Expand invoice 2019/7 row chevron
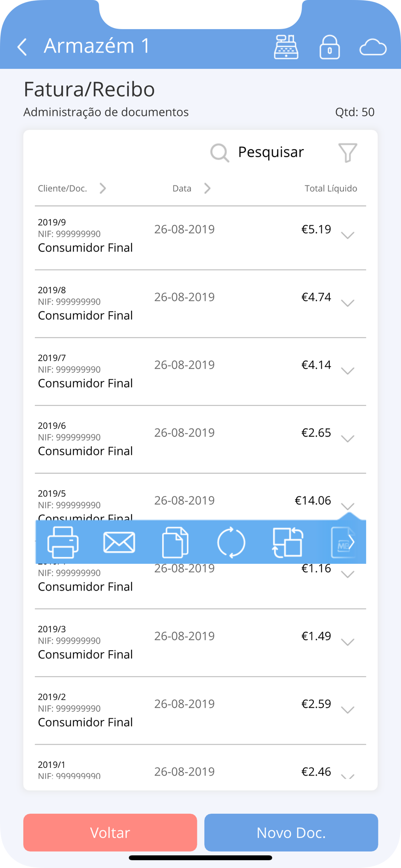This screenshot has width=401, height=868. (348, 371)
